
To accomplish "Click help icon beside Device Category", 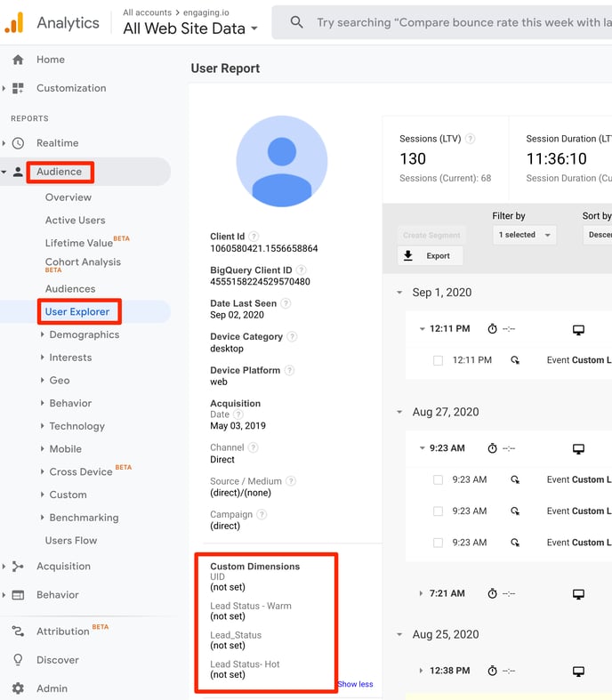I will (292, 336).
